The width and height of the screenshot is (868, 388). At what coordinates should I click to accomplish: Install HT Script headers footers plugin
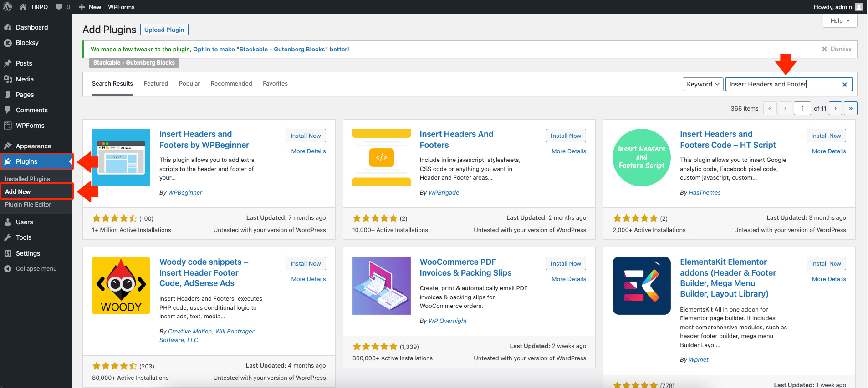coord(826,136)
